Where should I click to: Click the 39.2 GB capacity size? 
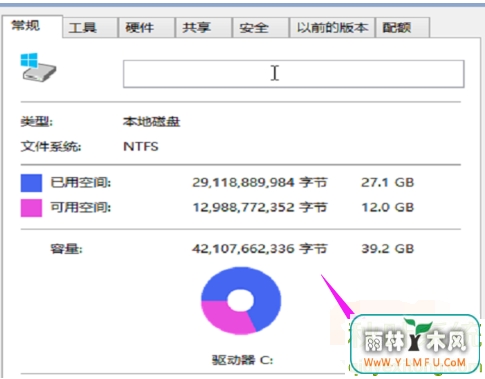pos(388,249)
